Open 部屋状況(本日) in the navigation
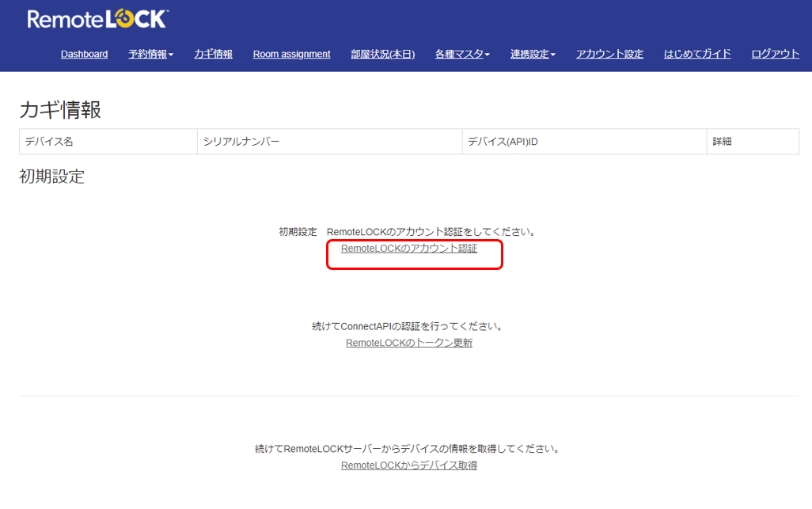 383,54
